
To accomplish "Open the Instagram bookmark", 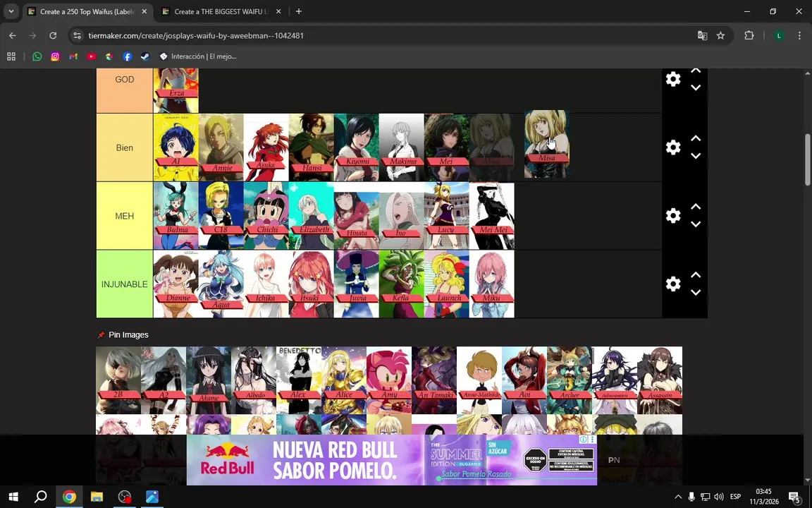I will (55, 56).
